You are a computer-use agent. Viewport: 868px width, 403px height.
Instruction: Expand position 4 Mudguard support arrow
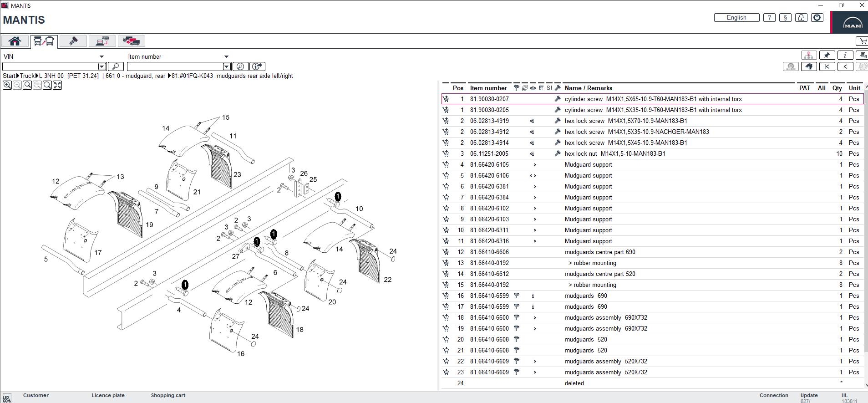pyautogui.click(x=535, y=164)
